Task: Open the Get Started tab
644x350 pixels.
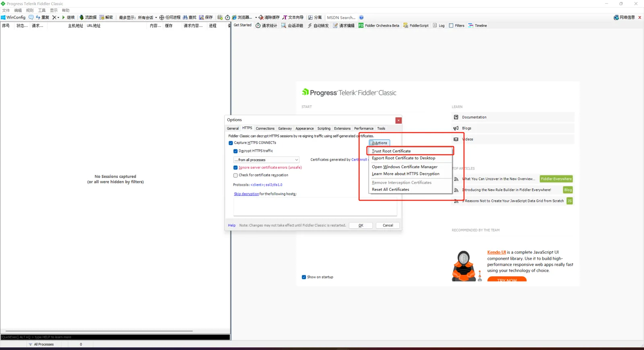Action: pyautogui.click(x=242, y=25)
